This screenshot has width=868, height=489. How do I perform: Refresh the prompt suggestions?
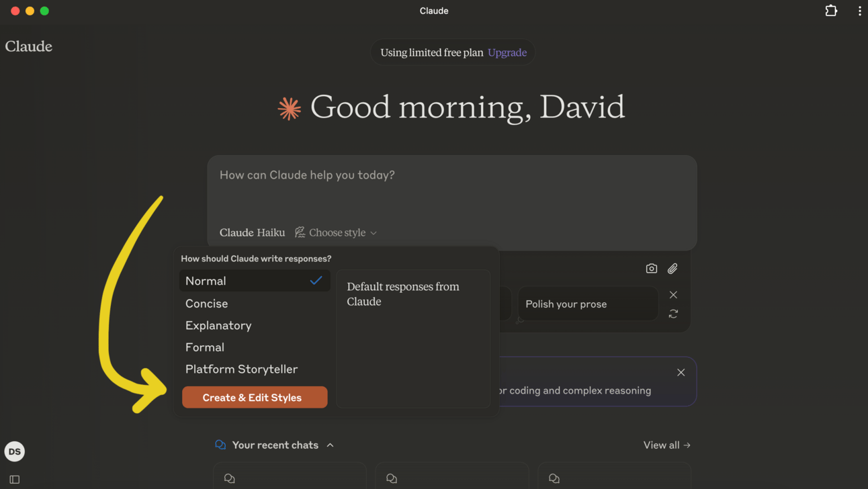click(673, 314)
